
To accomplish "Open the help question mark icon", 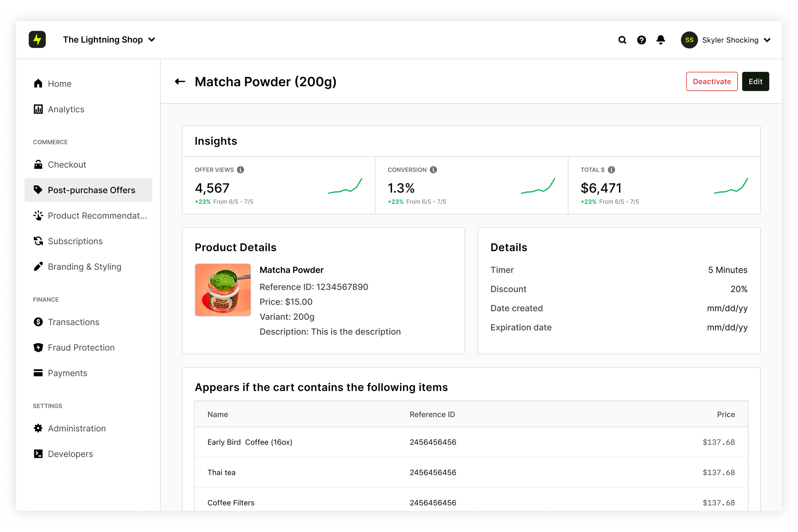I will pyautogui.click(x=641, y=40).
